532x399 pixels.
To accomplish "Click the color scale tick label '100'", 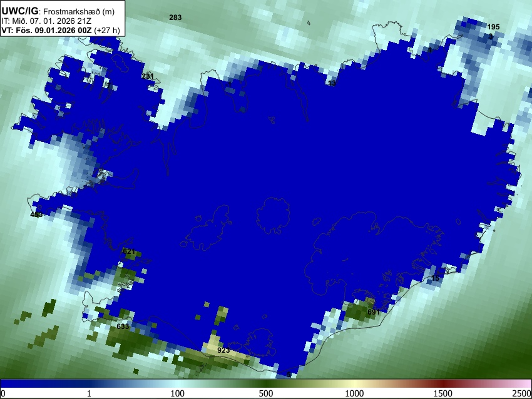I will coord(177,393).
